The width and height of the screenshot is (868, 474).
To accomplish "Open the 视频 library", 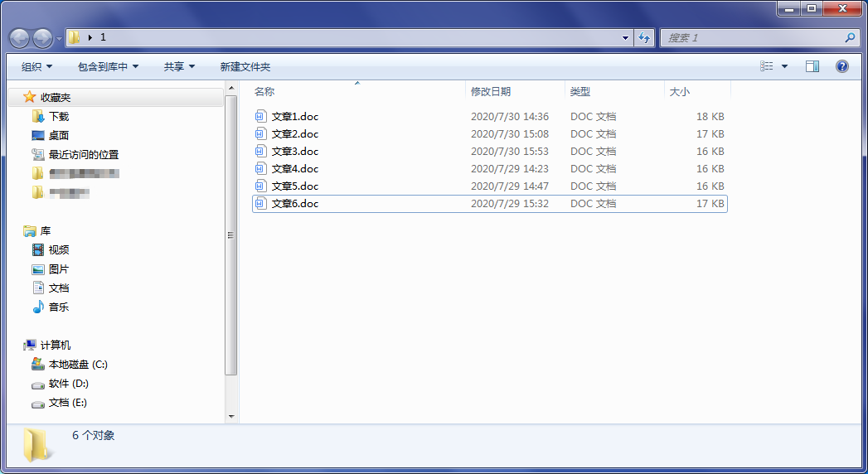I will (x=59, y=250).
